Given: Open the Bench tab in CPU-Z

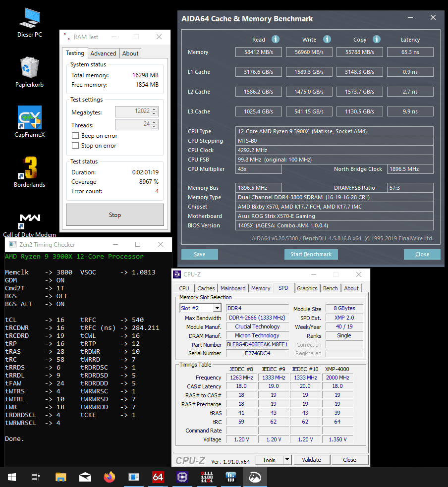Looking at the screenshot, I should click(330, 288).
